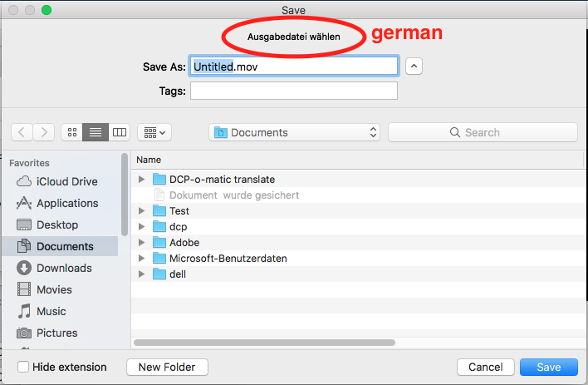Expand the dell folder

(x=141, y=274)
